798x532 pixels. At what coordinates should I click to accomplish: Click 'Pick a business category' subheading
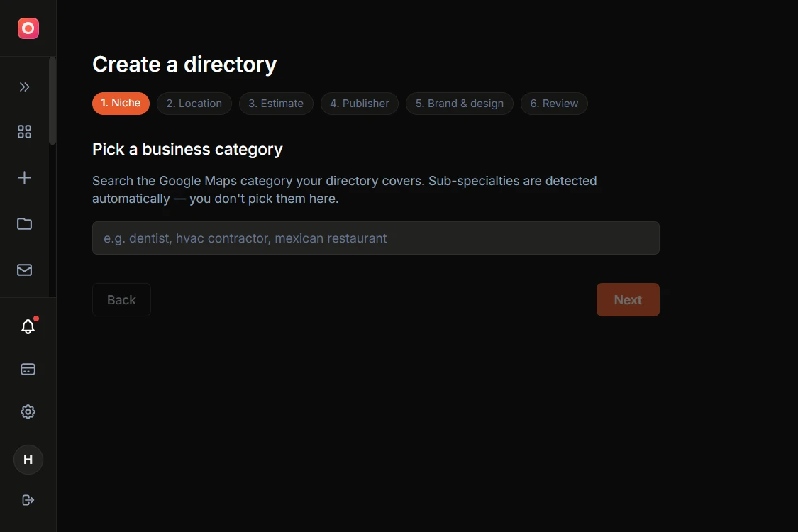point(187,149)
